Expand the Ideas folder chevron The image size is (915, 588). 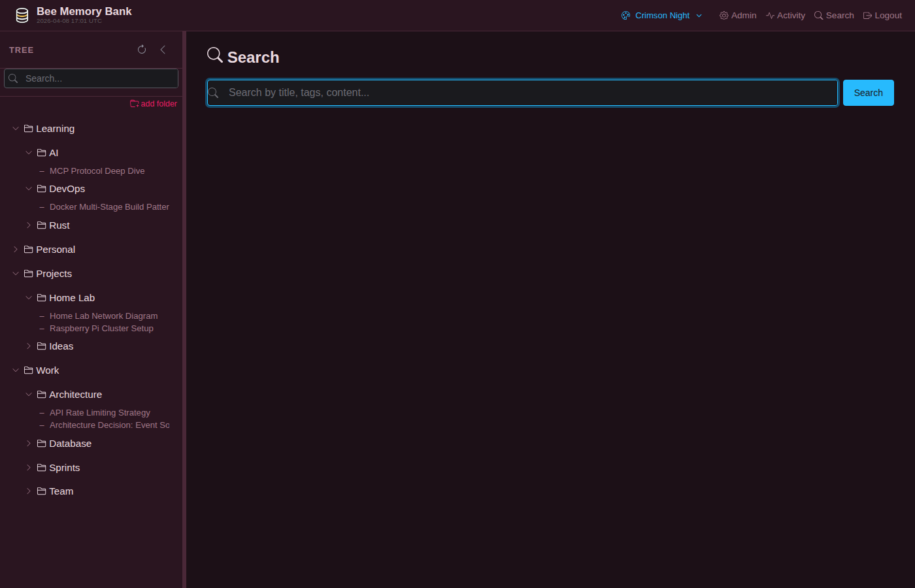tap(29, 346)
